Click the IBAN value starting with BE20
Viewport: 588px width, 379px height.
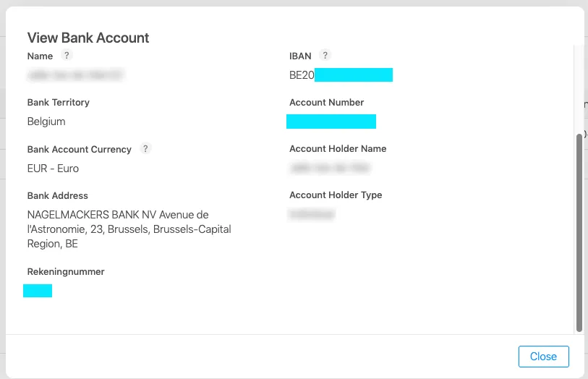tap(341, 75)
